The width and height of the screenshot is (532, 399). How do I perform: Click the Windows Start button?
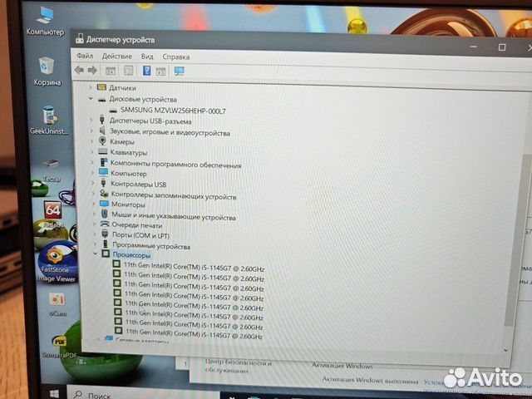click(x=54, y=393)
